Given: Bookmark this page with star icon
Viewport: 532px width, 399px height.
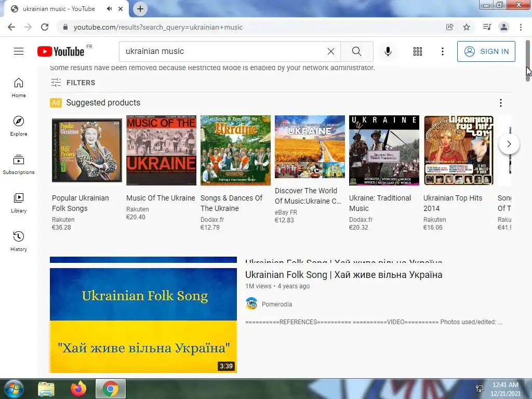Looking at the screenshot, I should [x=467, y=27].
